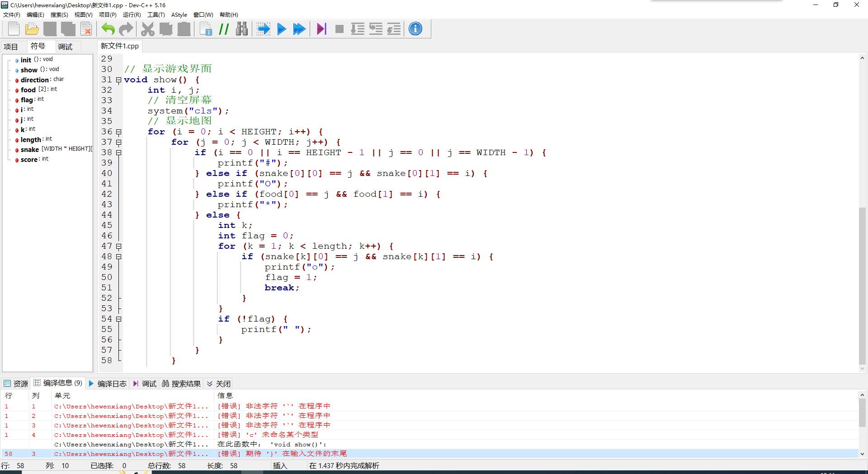Run program with single blue triangle
The image size is (868, 474).
281,29
